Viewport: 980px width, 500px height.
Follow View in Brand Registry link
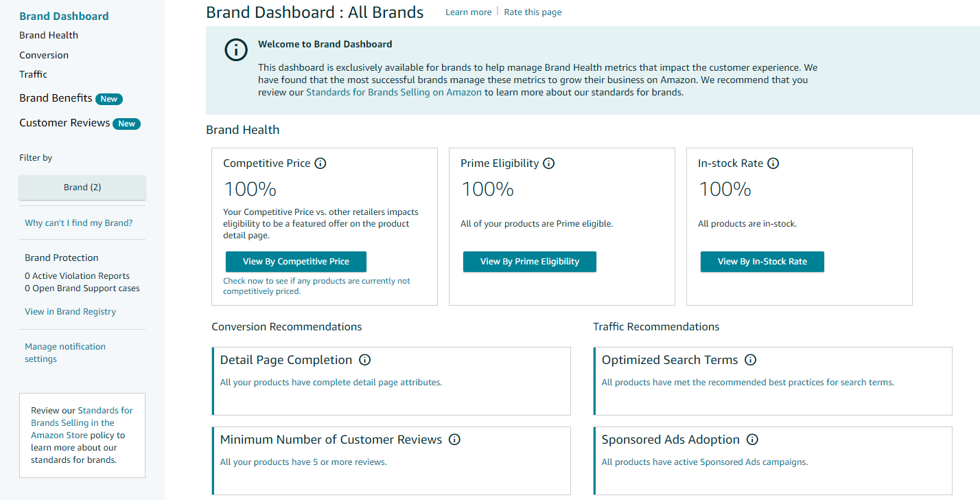click(70, 312)
